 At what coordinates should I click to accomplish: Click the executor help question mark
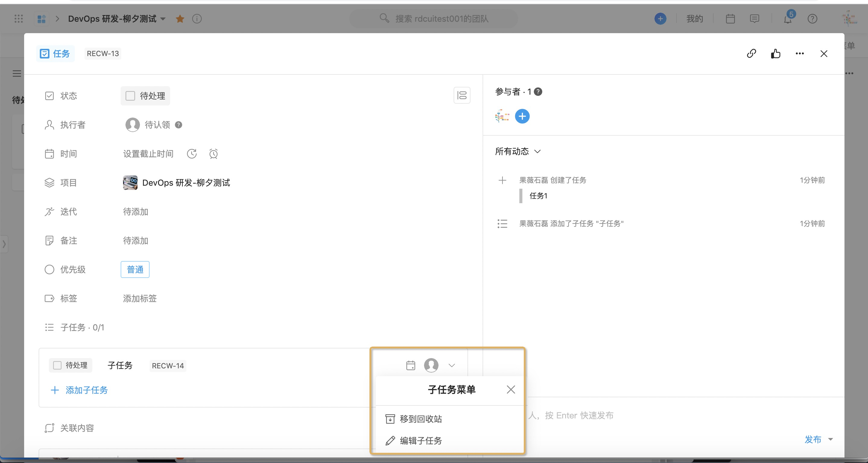[x=179, y=125]
